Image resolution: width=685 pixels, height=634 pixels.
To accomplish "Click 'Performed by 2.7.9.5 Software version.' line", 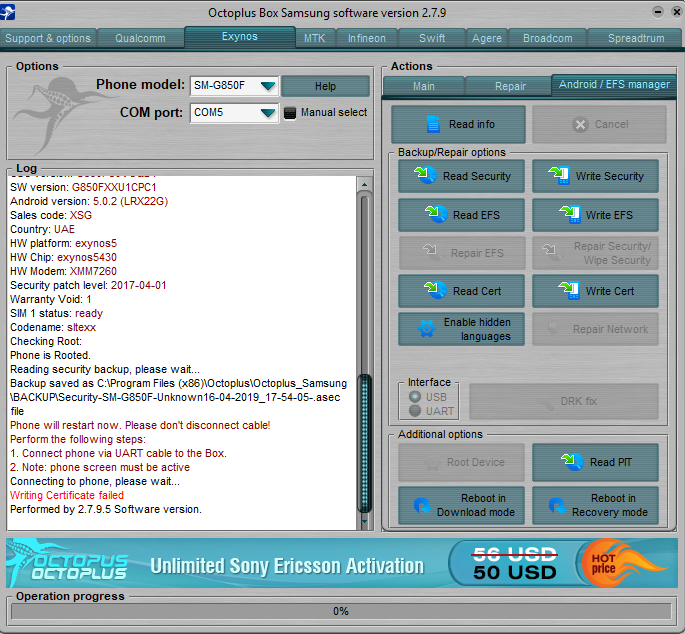I will point(106,509).
